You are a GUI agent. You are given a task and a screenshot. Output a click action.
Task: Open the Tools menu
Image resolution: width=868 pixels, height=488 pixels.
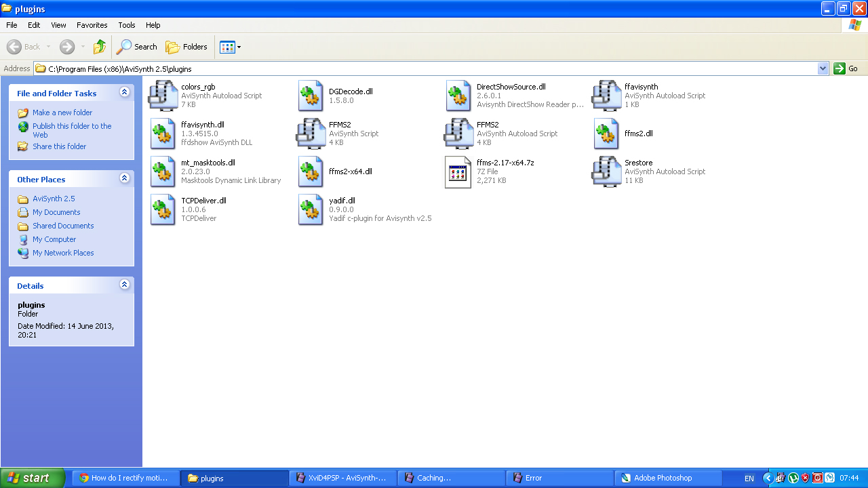pos(127,25)
